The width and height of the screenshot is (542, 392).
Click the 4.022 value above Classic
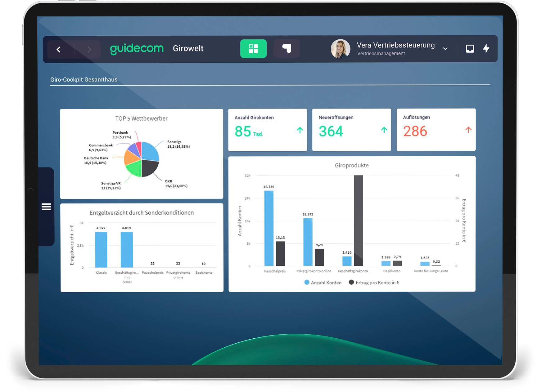click(101, 228)
